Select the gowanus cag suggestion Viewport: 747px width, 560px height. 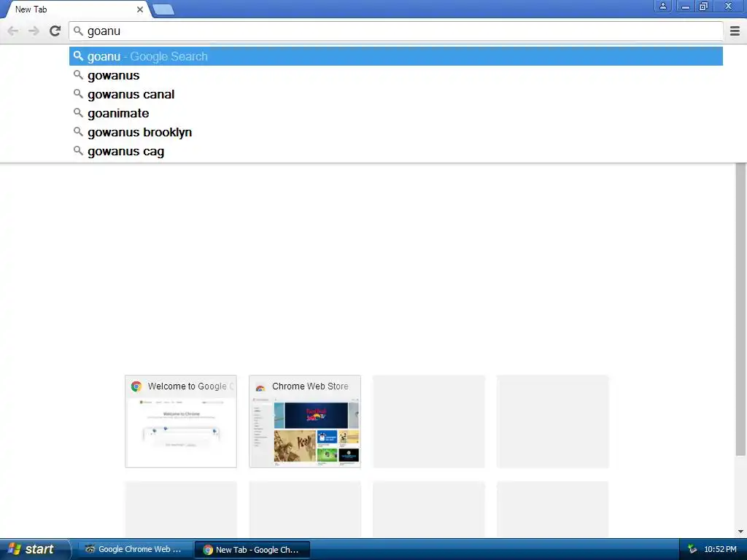(396, 152)
